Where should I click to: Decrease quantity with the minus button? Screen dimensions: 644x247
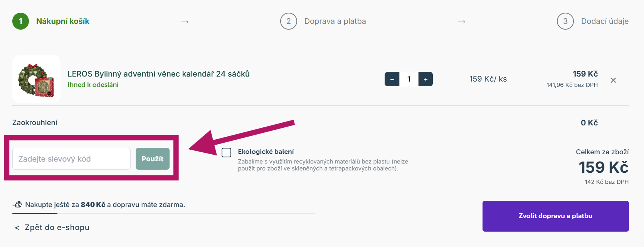pyautogui.click(x=392, y=79)
